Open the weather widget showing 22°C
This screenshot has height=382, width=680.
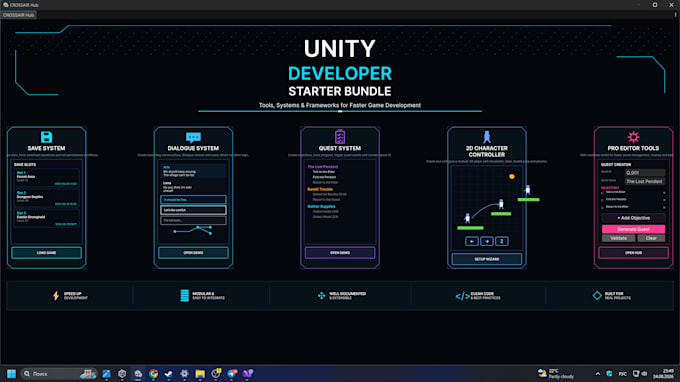[x=556, y=373]
